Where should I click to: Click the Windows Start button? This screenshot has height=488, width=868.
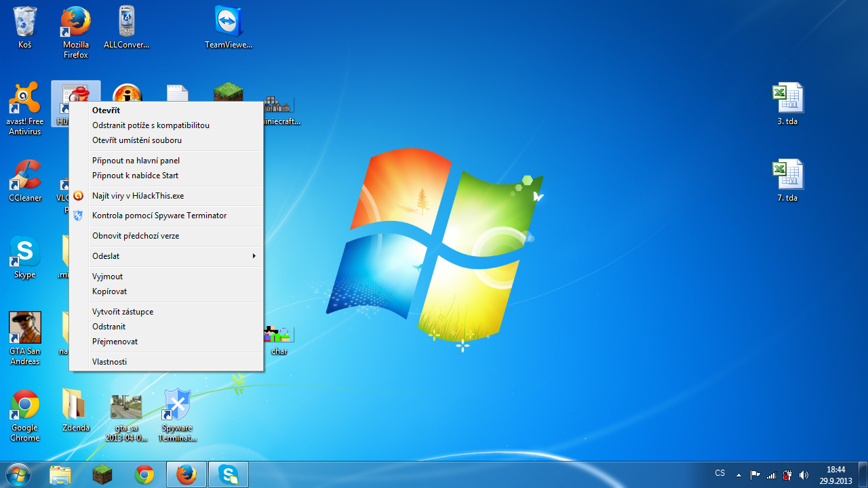click(18, 474)
